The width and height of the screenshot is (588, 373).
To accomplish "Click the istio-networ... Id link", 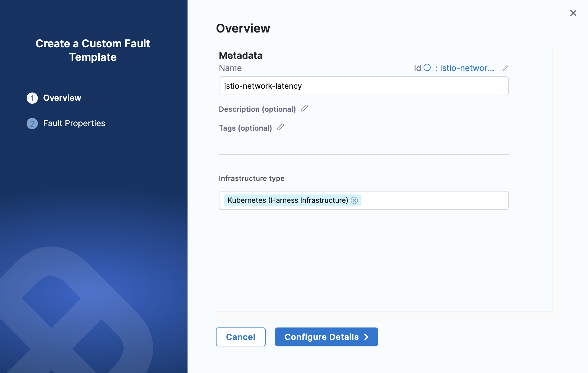I will pos(467,68).
